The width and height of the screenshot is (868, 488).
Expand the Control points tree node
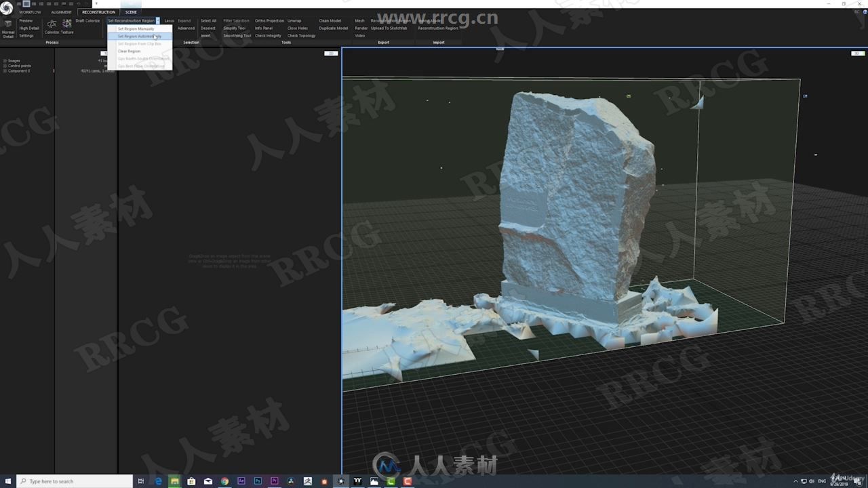coord(5,66)
